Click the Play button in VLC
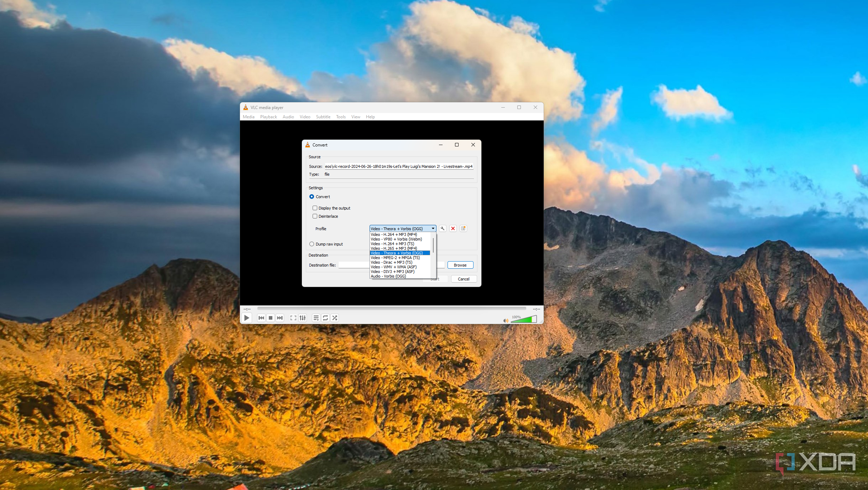 [x=246, y=318]
